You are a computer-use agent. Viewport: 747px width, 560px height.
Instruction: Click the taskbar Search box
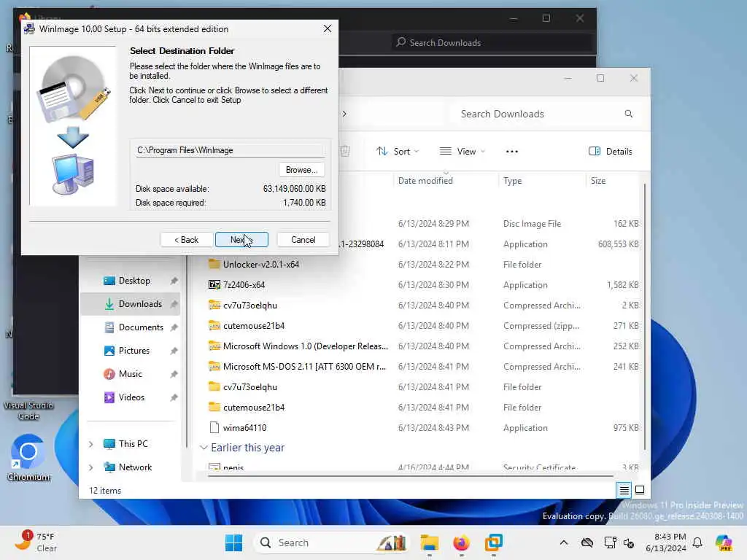pyautogui.click(x=332, y=542)
